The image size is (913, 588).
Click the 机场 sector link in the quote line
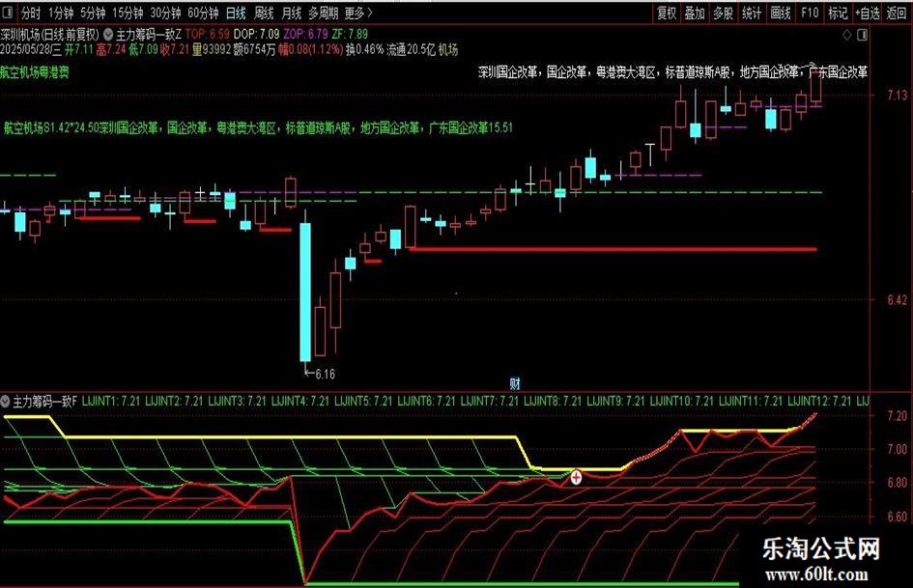click(x=447, y=50)
